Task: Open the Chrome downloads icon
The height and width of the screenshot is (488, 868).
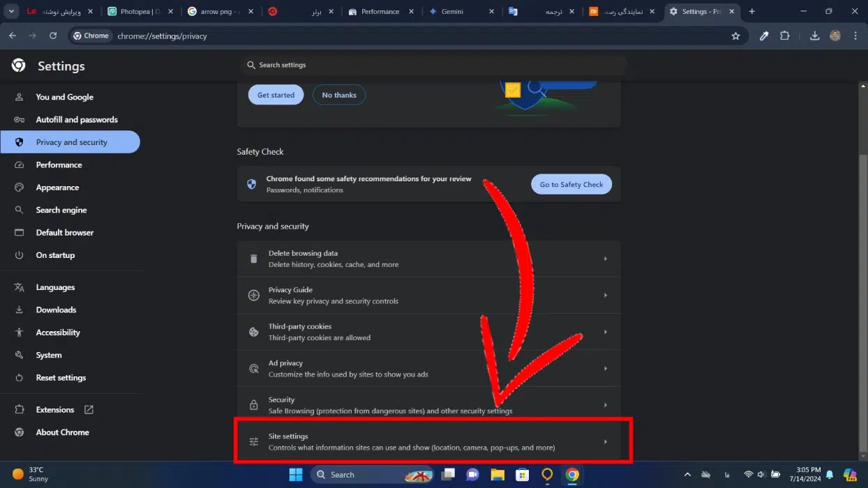Action: (x=814, y=36)
